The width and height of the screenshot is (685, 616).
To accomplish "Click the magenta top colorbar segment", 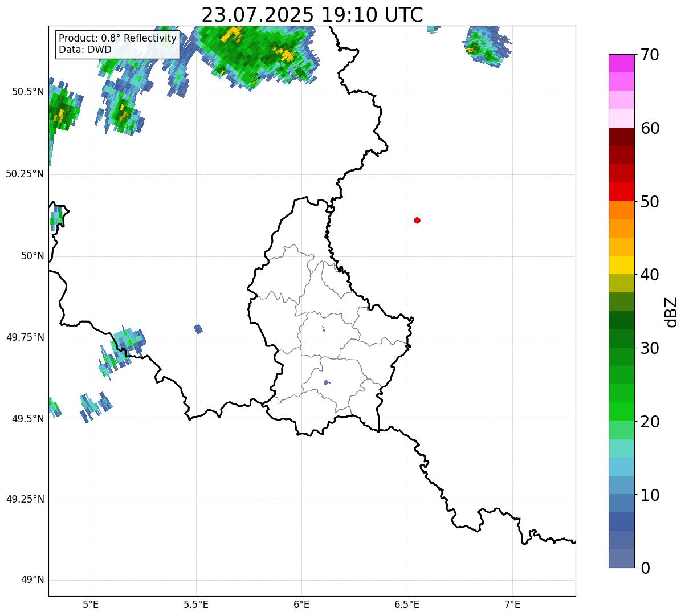I will click(621, 63).
